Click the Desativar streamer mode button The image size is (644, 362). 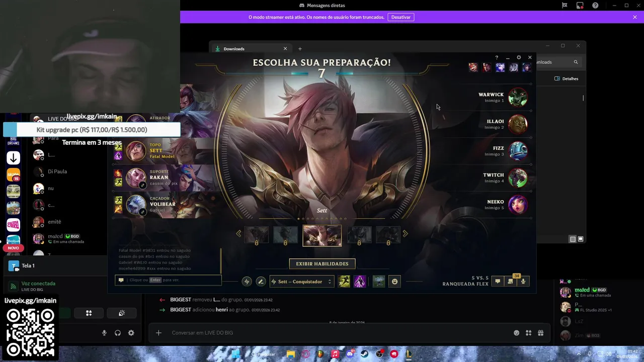[401, 17]
